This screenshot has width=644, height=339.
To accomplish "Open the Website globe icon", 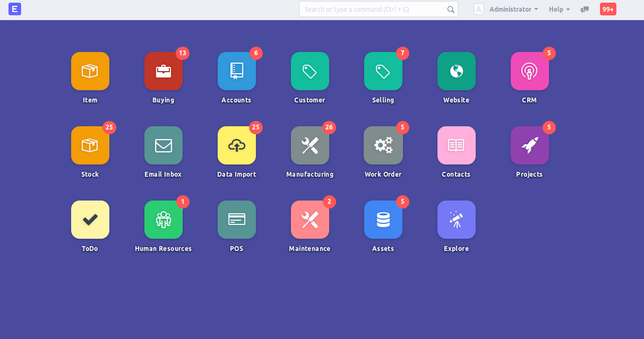I will (457, 71).
